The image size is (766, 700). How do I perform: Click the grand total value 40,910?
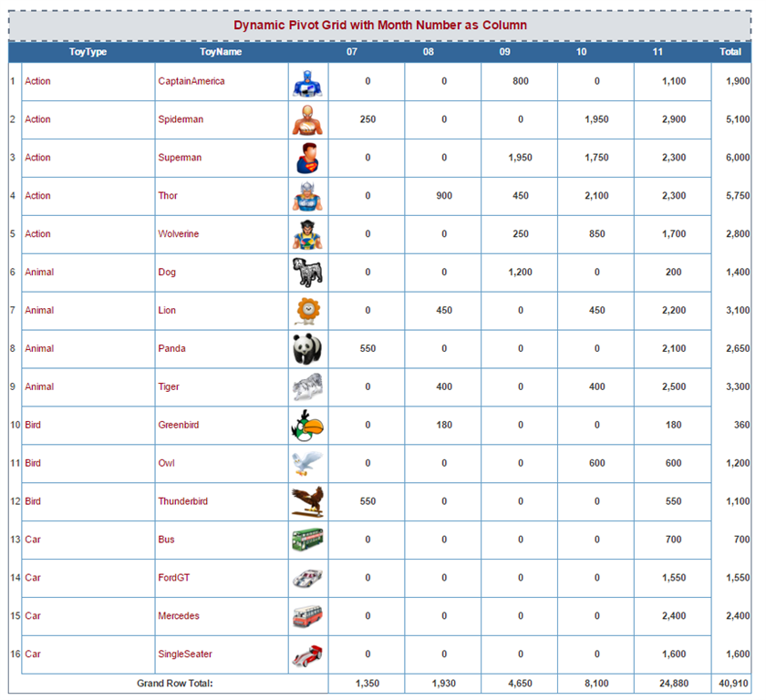click(x=733, y=684)
